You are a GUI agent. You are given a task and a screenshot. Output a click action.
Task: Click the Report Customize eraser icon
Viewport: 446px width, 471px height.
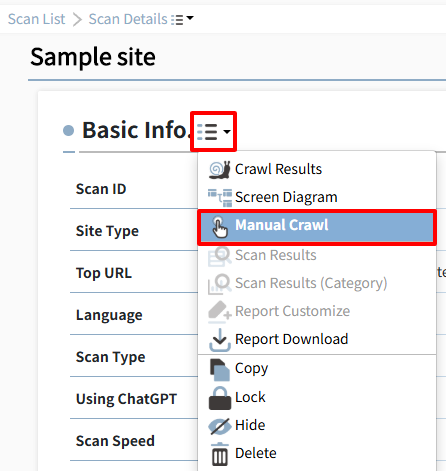[220, 312]
